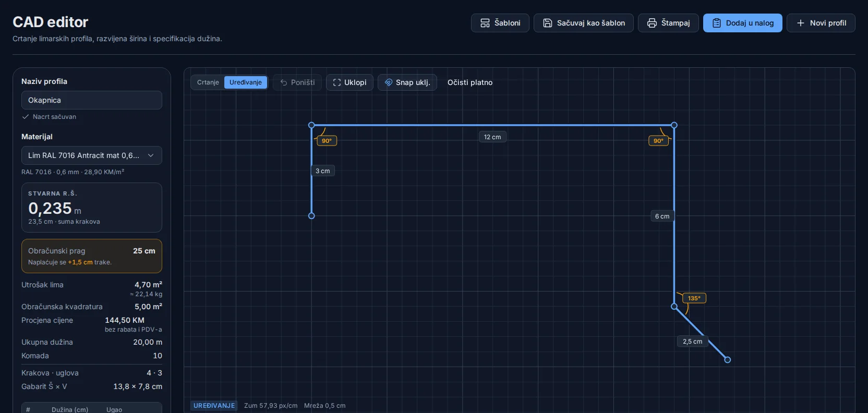Click the Naziv profila field Okapnica
Image resolution: width=868 pixels, height=413 pixels.
point(92,100)
